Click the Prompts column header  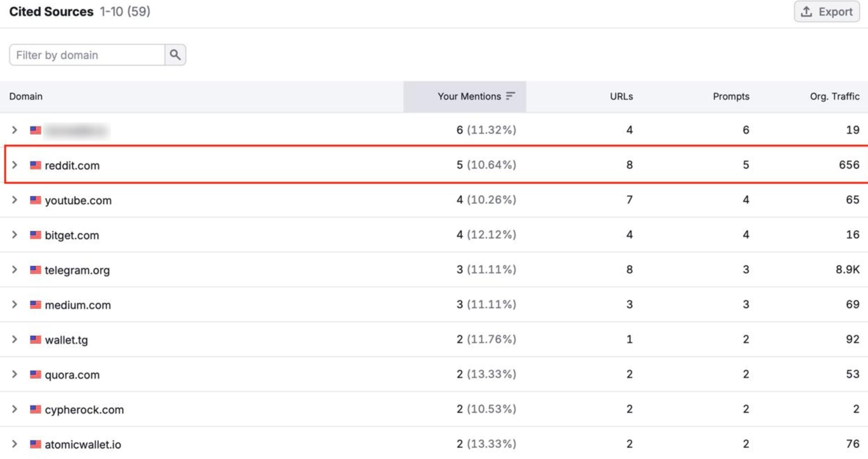pyautogui.click(x=731, y=97)
